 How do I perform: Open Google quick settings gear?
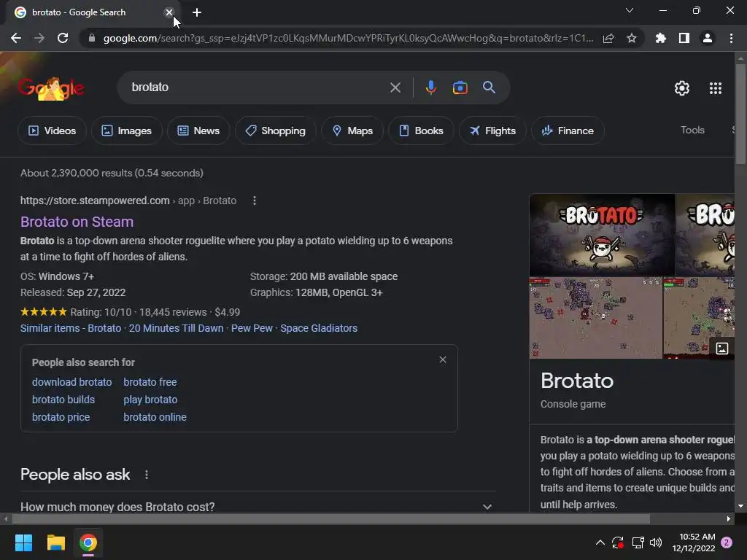(x=682, y=88)
